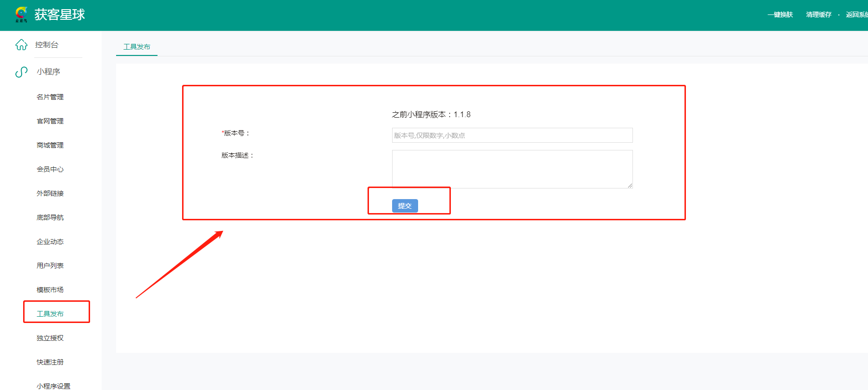This screenshot has height=390, width=868.
Task: Click 一键换肤 in the top bar
Action: click(780, 14)
